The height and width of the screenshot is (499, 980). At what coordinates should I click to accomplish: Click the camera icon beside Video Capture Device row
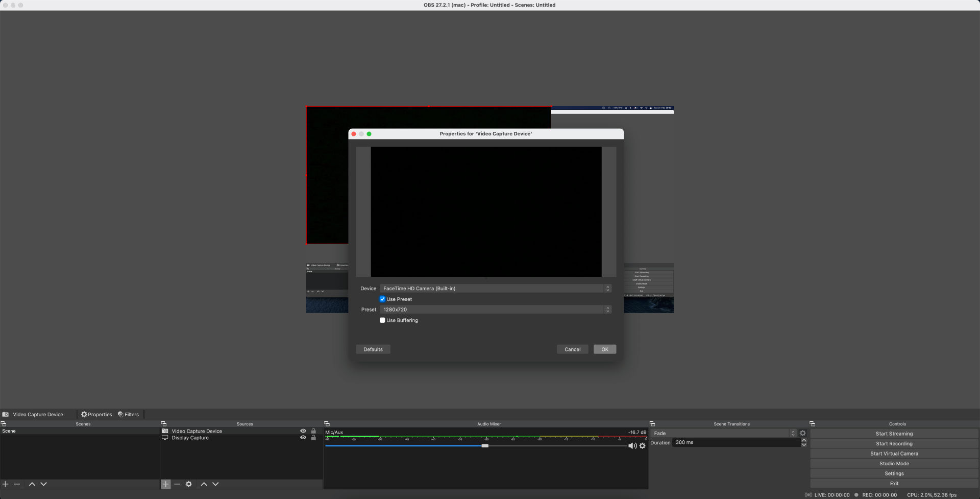[x=165, y=431]
